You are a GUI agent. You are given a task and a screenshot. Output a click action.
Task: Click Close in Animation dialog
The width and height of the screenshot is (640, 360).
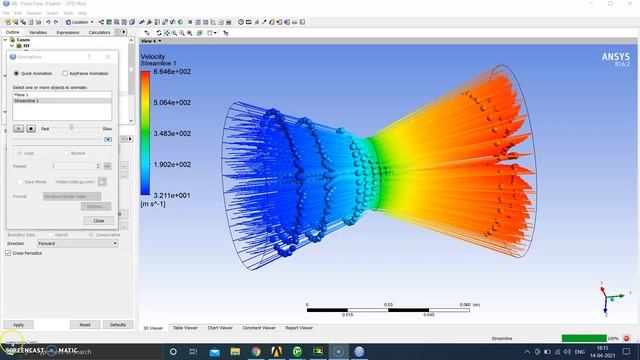tap(99, 220)
